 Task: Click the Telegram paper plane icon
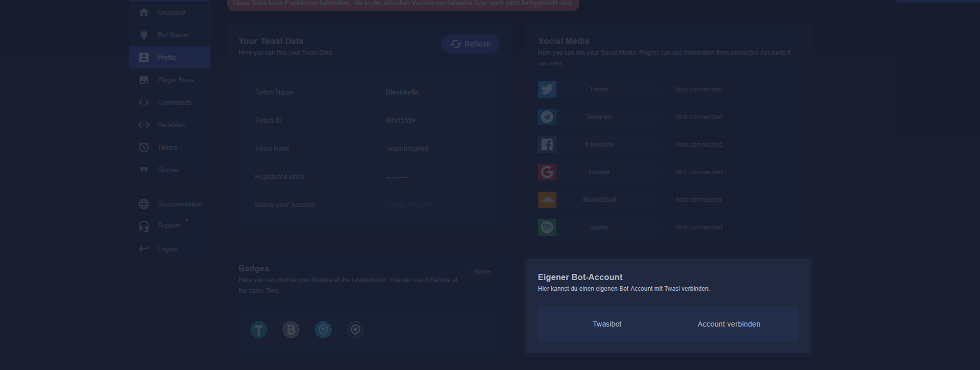pos(547,117)
